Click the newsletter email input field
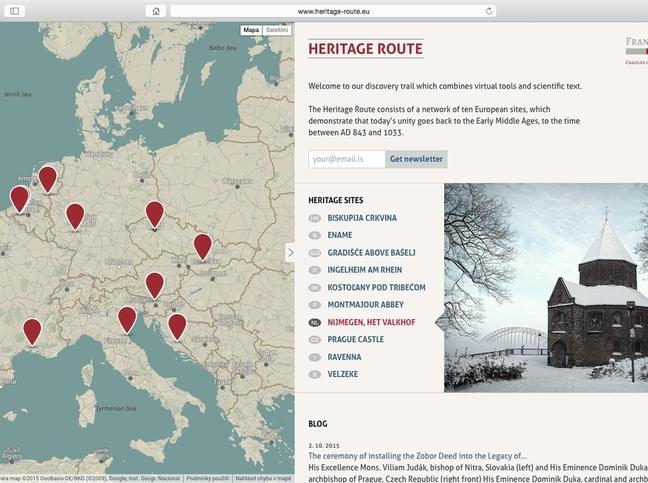This screenshot has width=648, height=483. [346, 159]
